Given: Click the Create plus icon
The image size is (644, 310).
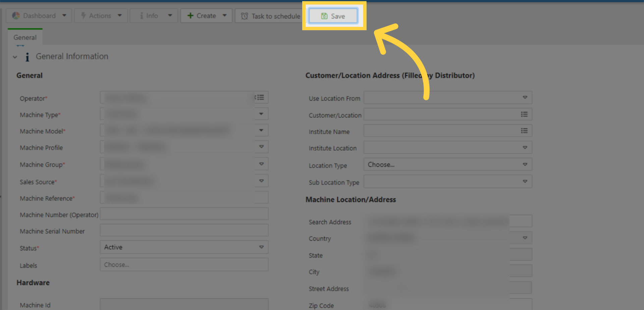Looking at the screenshot, I should [190, 15].
